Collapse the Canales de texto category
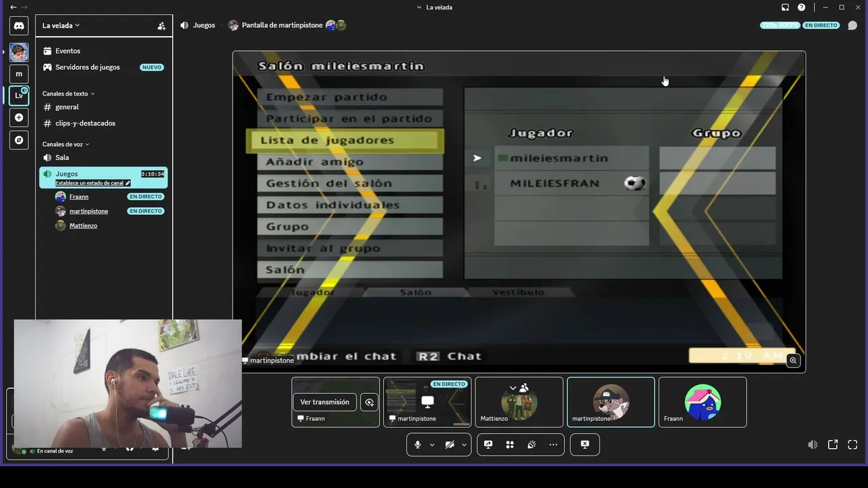868x488 pixels. coord(68,94)
